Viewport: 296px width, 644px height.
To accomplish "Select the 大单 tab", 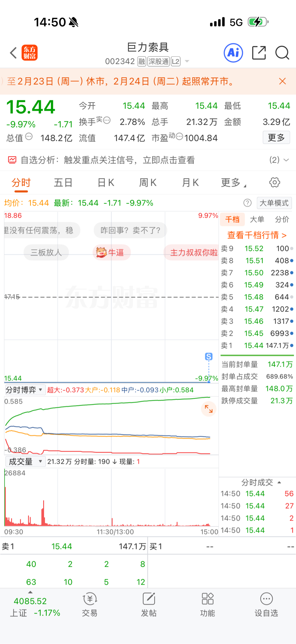I will (x=257, y=220).
